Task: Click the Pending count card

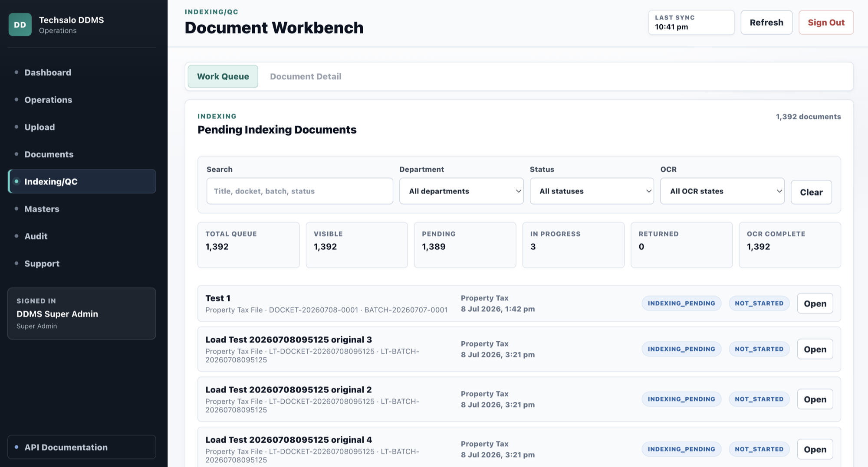Action: point(465,245)
